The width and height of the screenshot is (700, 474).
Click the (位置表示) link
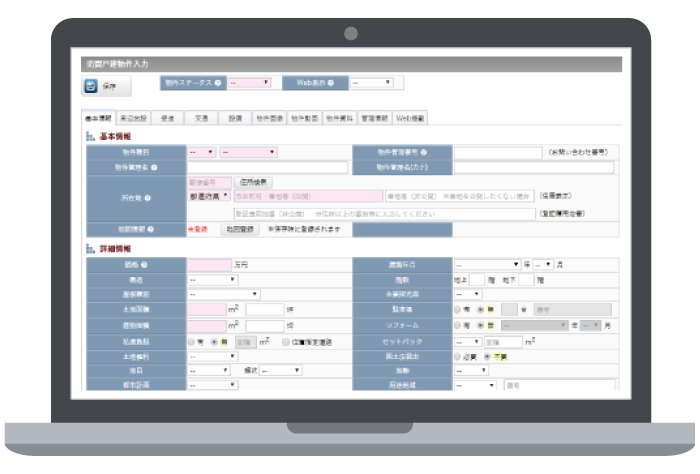556,195
